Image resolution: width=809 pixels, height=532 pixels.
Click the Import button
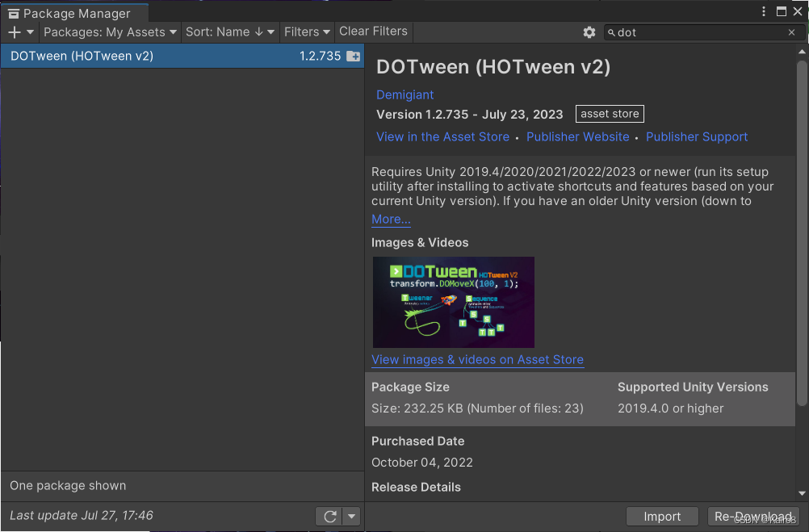pos(662,517)
